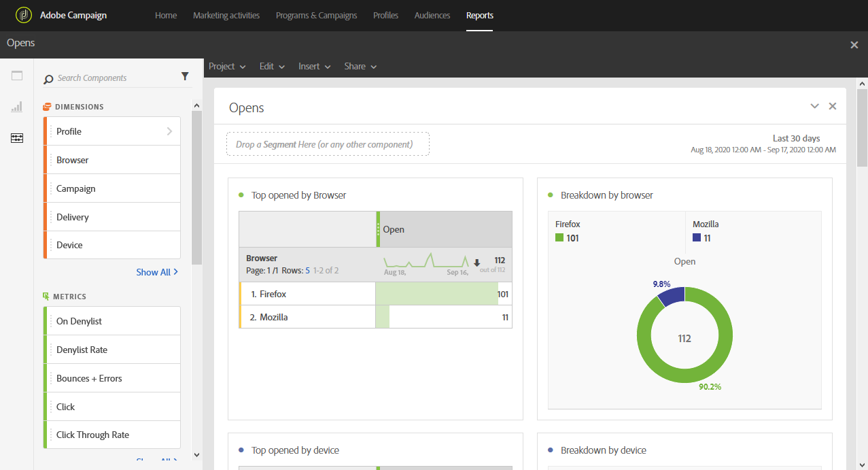Click the sort arrow in Open column
The width and height of the screenshot is (868, 470).
477,263
